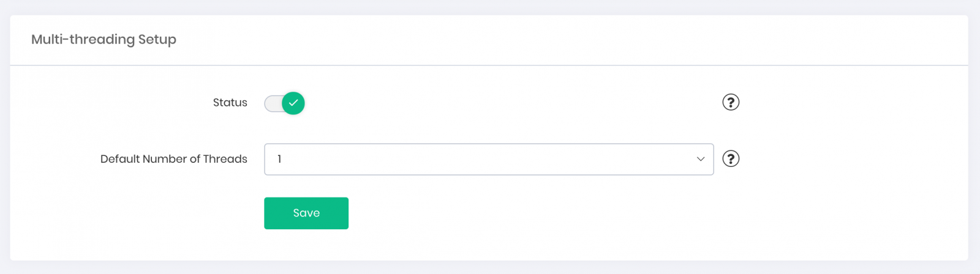The width and height of the screenshot is (980, 274).
Task: Click the gray track of the Status switch
Action: 272,103
